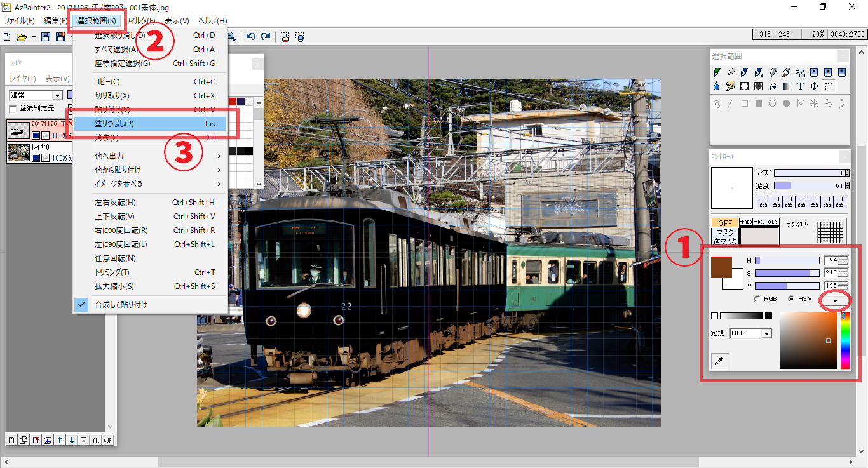The image size is (868, 468).
Task: Choose 左右反転(H) menu item
Action: pos(150,203)
